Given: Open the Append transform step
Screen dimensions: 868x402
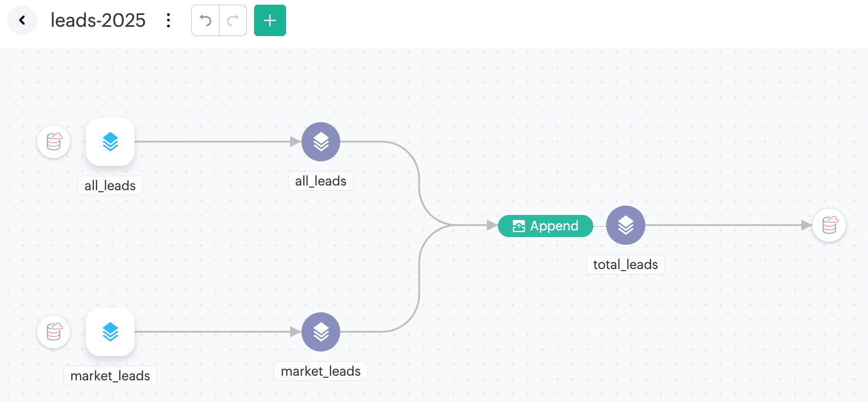Looking at the screenshot, I should click(x=545, y=226).
